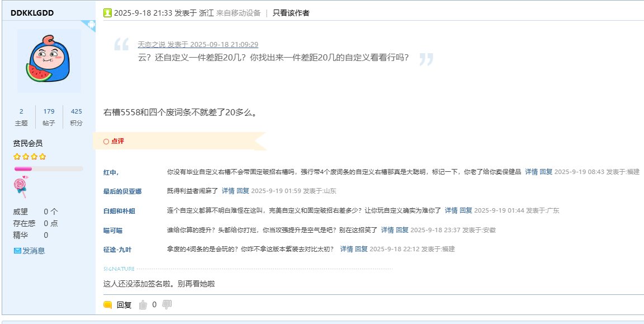Click the thumbs-down icon below the post
The height and width of the screenshot is (324, 644).
[x=167, y=304]
